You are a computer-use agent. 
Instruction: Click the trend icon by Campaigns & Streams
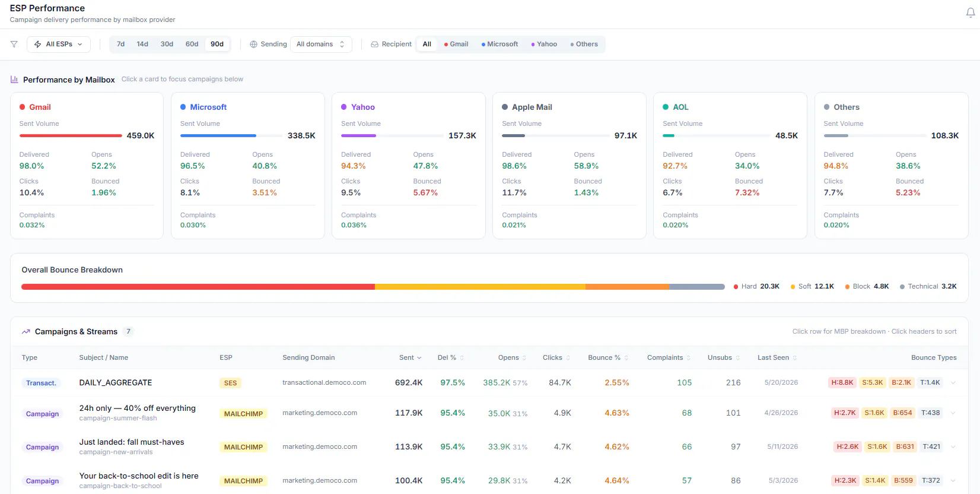click(26, 332)
